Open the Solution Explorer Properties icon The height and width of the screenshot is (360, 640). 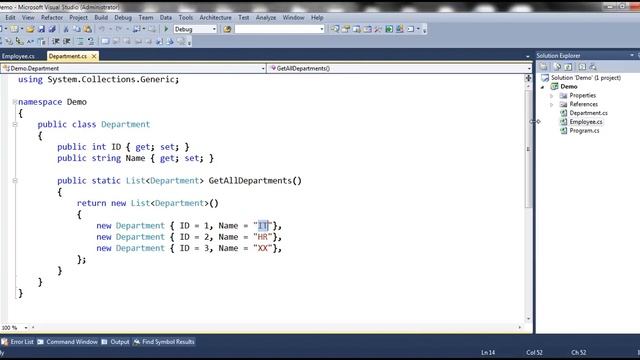(x=544, y=67)
